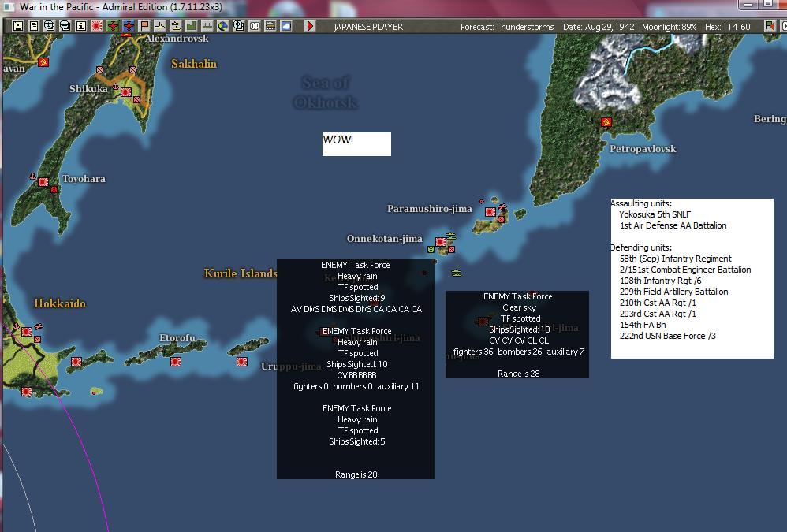Click the Sea of Okhotsk label

tap(325, 92)
